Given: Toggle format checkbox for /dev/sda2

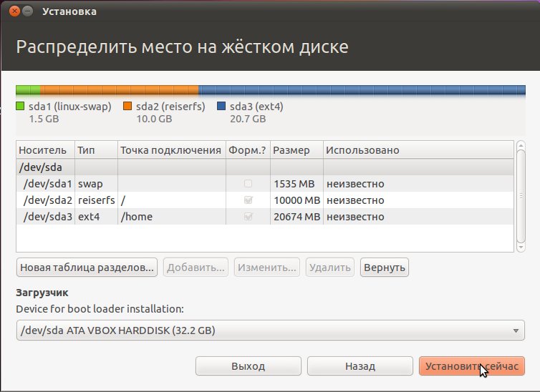Looking at the screenshot, I should pos(248,200).
